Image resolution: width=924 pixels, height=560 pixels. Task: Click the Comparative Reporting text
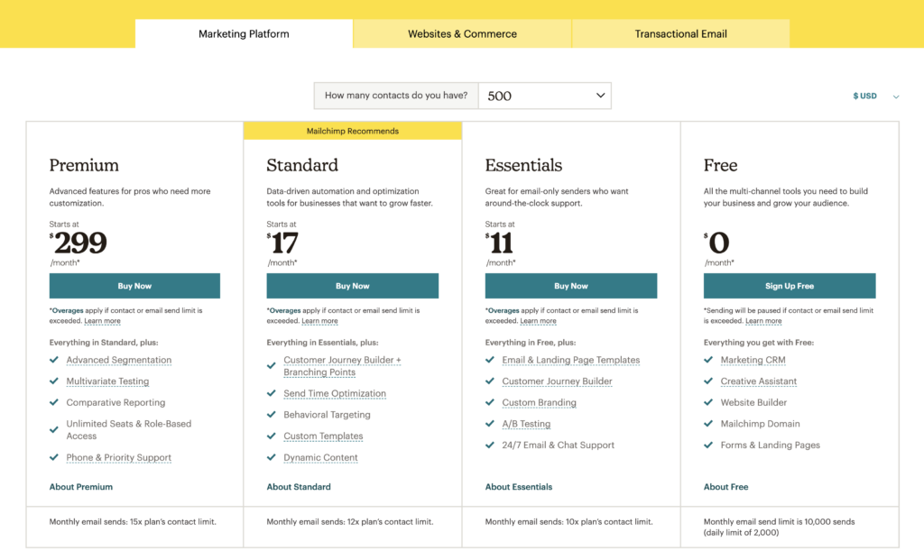pyautogui.click(x=115, y=402)
